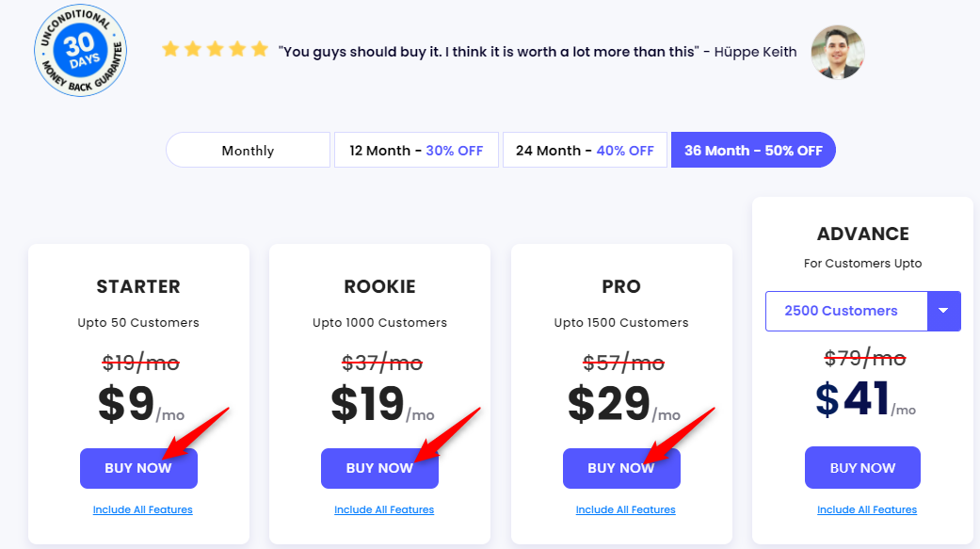Click Hüppe Keith's avatar photo

[x=838, y=52]
